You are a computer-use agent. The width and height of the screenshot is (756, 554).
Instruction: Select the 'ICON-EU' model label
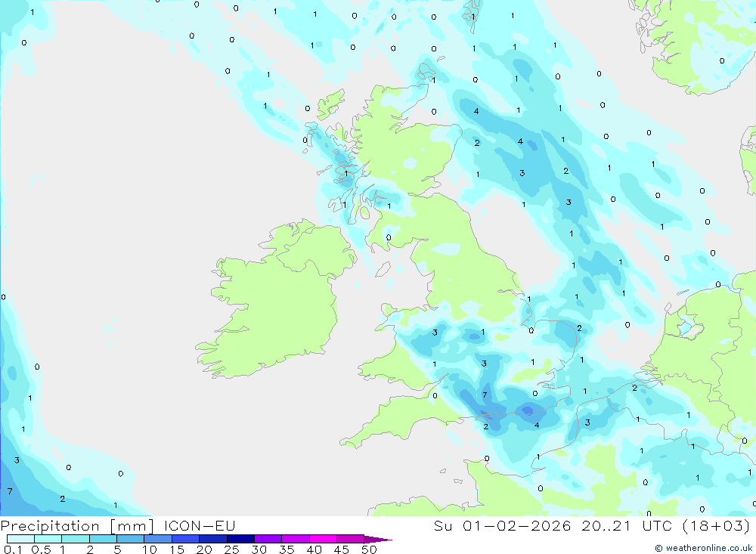pos(200,525)
